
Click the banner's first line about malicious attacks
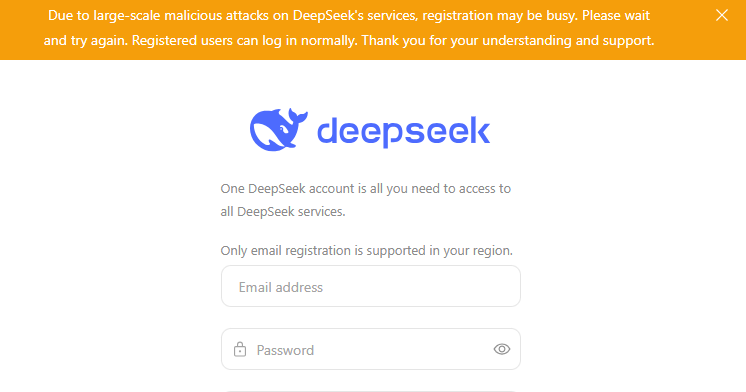pyautogui.click(x=349, y=16)
